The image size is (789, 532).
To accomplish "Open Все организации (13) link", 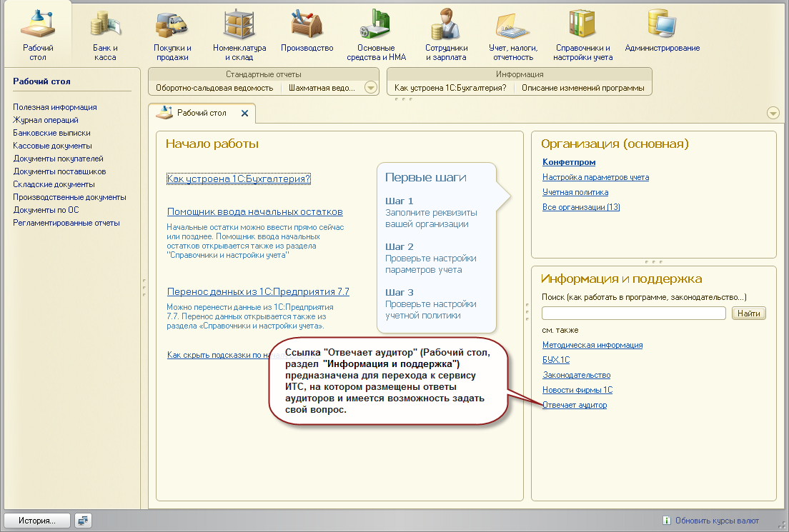I will [581, 207].
